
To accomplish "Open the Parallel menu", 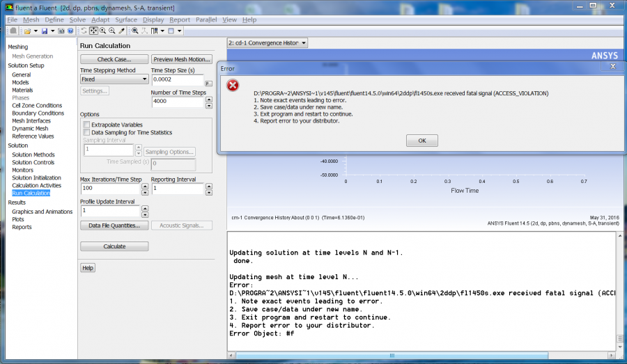I will pyautogui.click(x=206, y=19).
